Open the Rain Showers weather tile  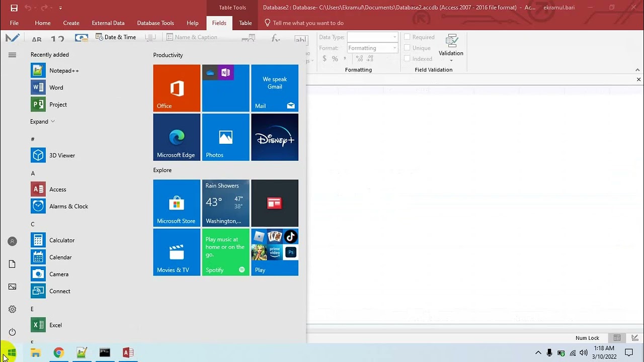[226, 203]
